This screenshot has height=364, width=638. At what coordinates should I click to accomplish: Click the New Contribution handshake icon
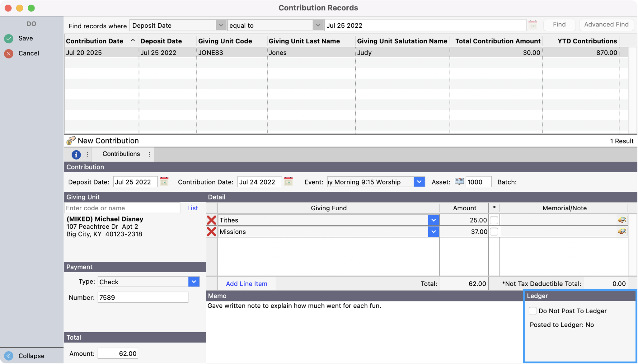[x=71, y=140]
